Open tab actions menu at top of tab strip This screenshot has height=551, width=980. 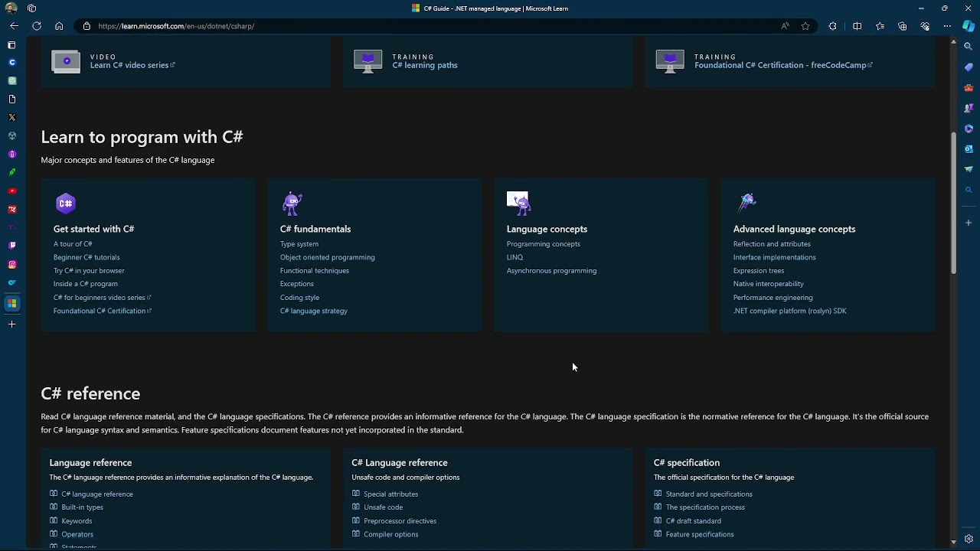coord(11,45)
